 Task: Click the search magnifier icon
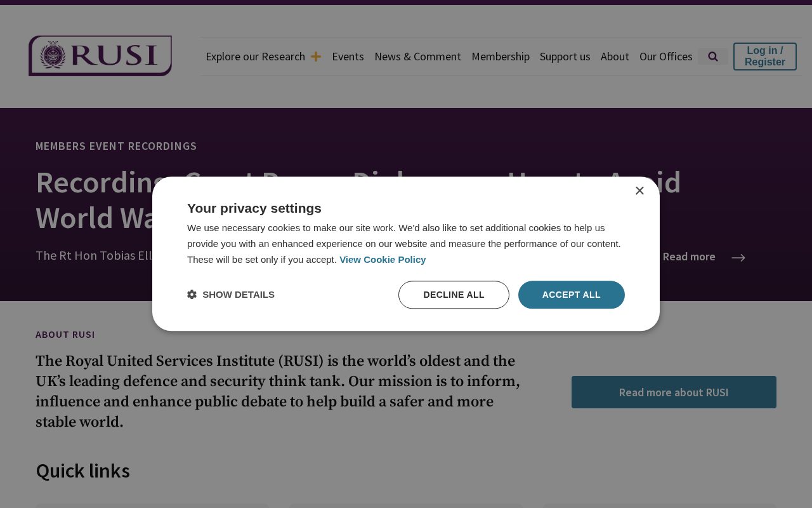713,57
